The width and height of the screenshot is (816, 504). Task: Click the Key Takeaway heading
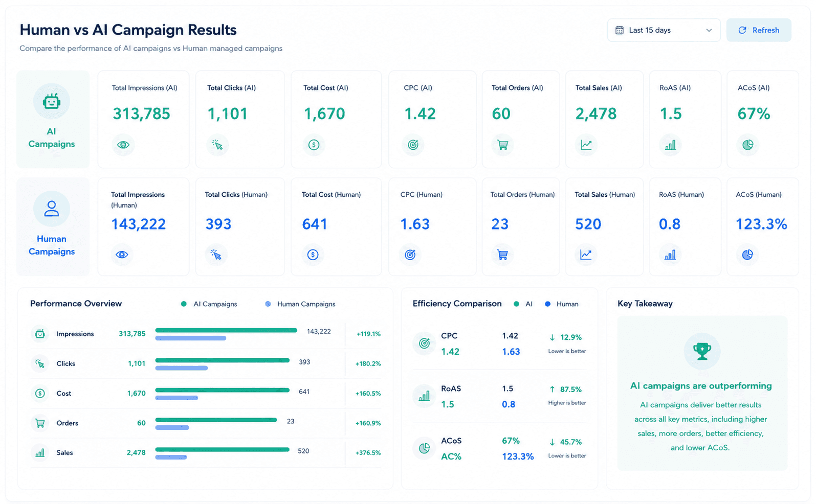[x=645, y=304]
